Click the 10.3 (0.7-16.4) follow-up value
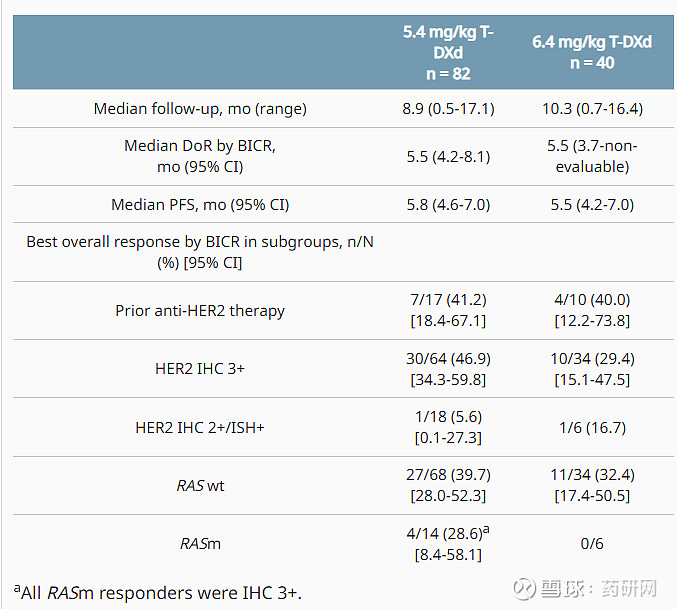 point(592,108)
